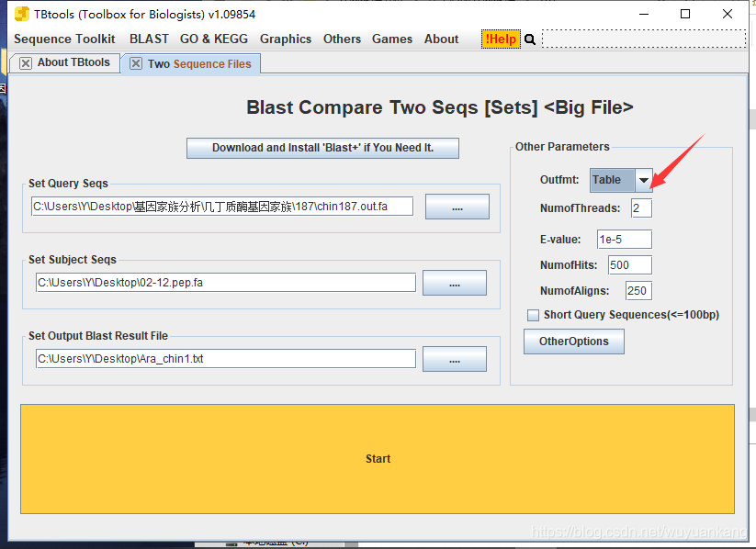Viewport: 756px width, 549px height.
Task: Click the OtherOptions button
Action: [x=574, y=342]
